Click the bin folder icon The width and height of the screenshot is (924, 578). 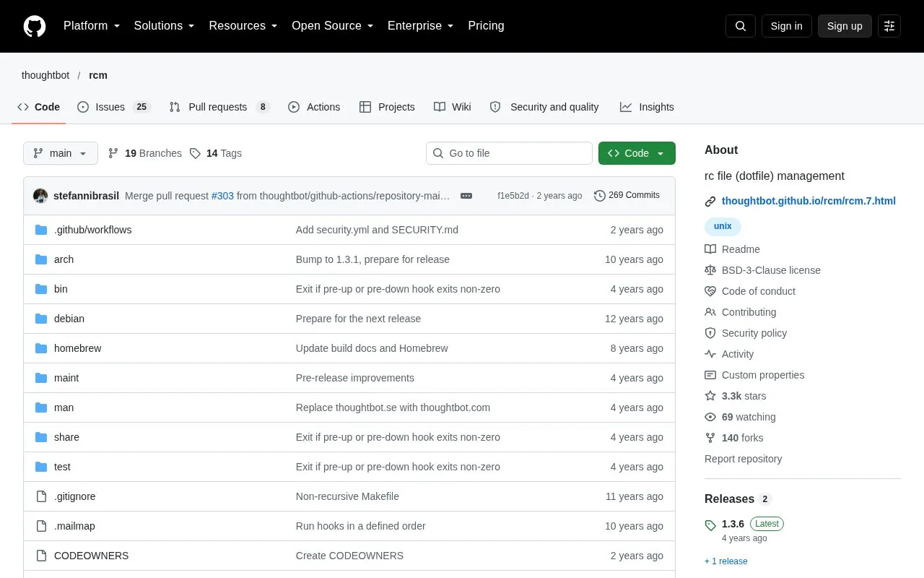41,289
